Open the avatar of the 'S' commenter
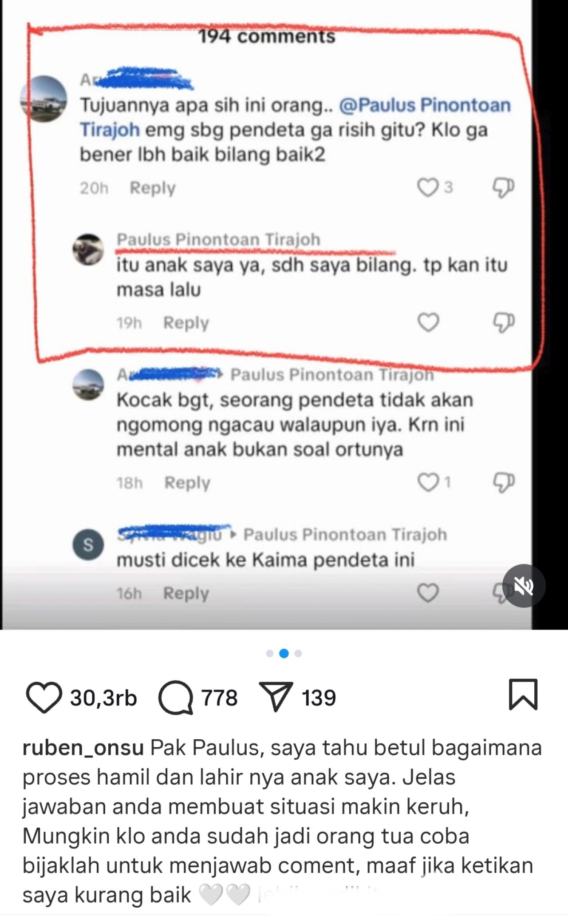This screenshot has height=924, width=568. (88, 544)
